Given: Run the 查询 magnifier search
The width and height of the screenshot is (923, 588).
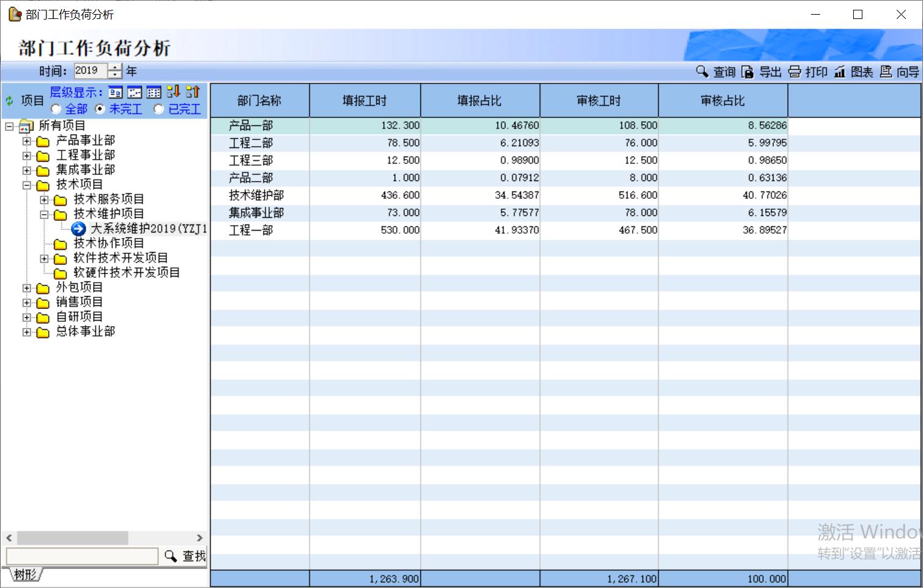Looking at the screenshot, I should click(716, 72).
